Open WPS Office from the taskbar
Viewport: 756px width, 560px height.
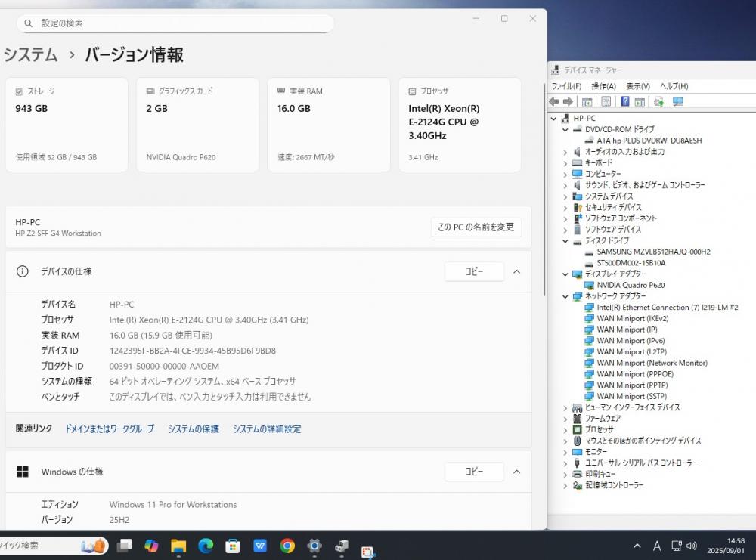tap(260, 546)
